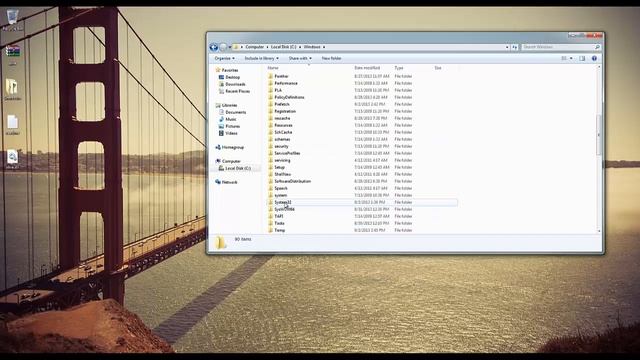Select the Setup folder icon
Screen dimensions: 640x360
(x=271, y=167)
